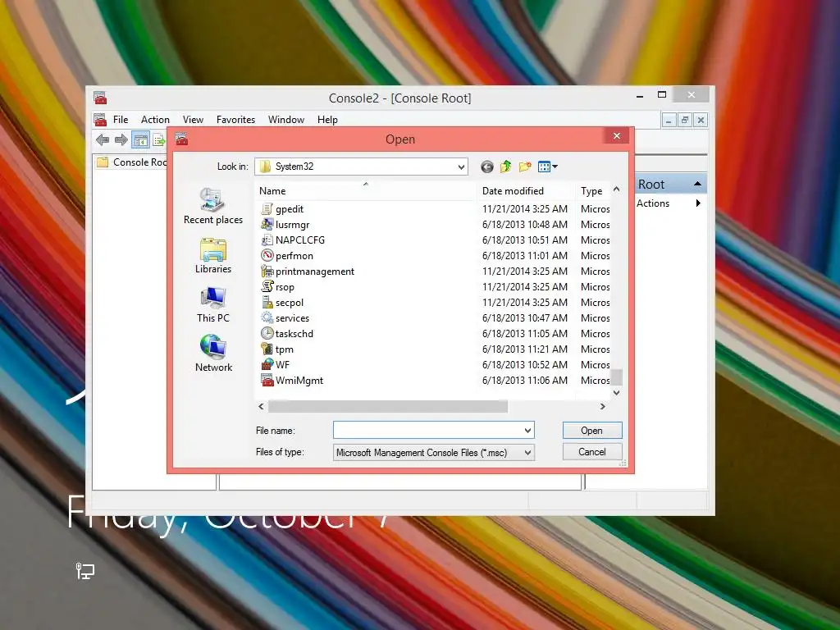Select the rsop file icon
Viewport: 840px width, 630px height.
coord(267,286)
